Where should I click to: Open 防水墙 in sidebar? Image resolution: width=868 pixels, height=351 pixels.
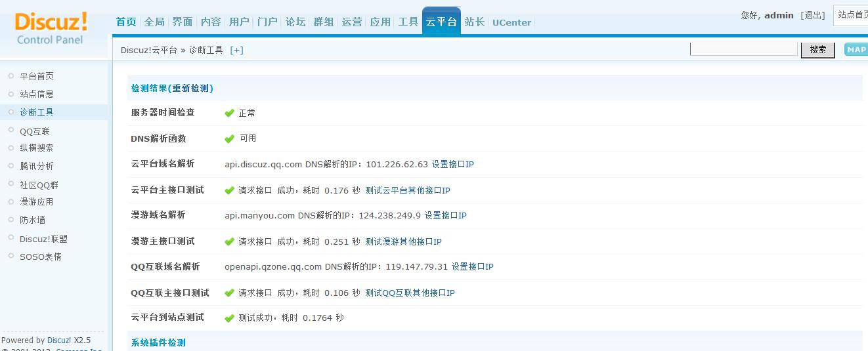tap(33, 220)
